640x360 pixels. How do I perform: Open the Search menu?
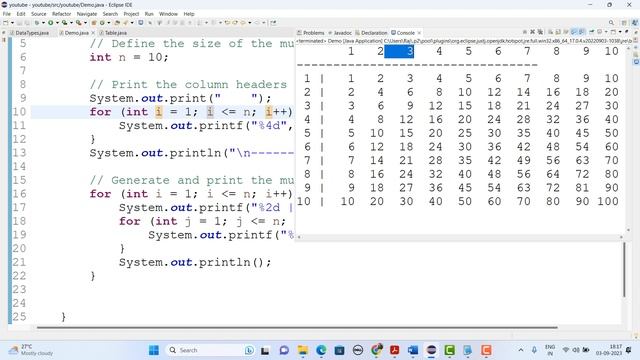click(110, 13)
